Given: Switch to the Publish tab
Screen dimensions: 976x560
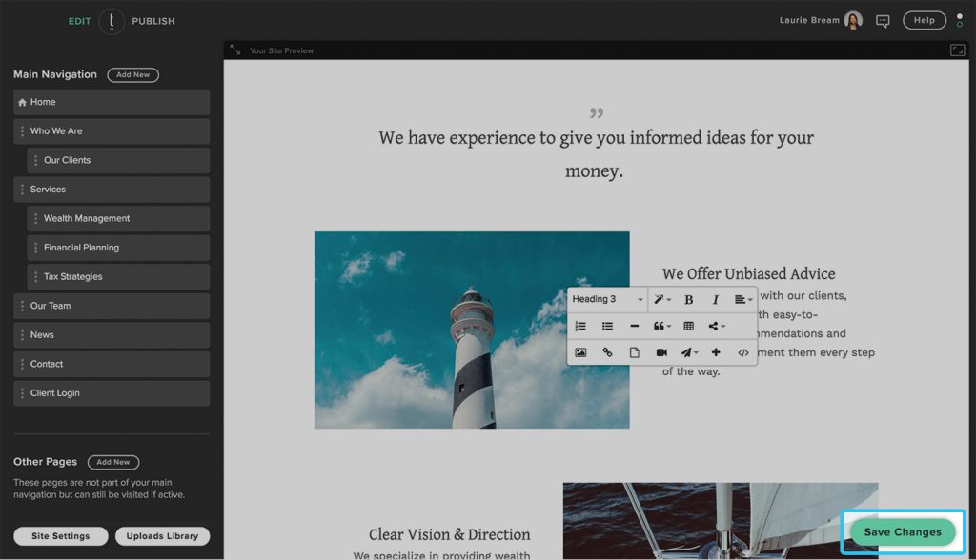Looking at the screenshot, I should pos(153,21).
